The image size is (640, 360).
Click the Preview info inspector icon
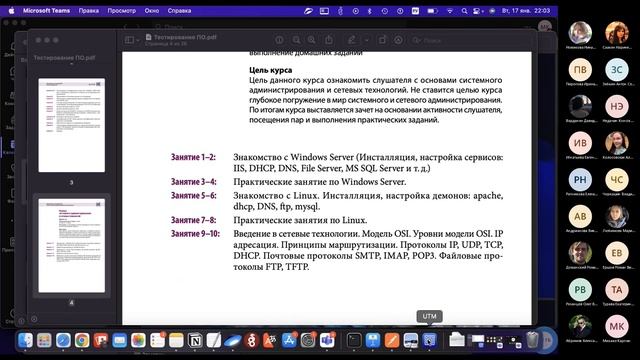coord(280,40)
